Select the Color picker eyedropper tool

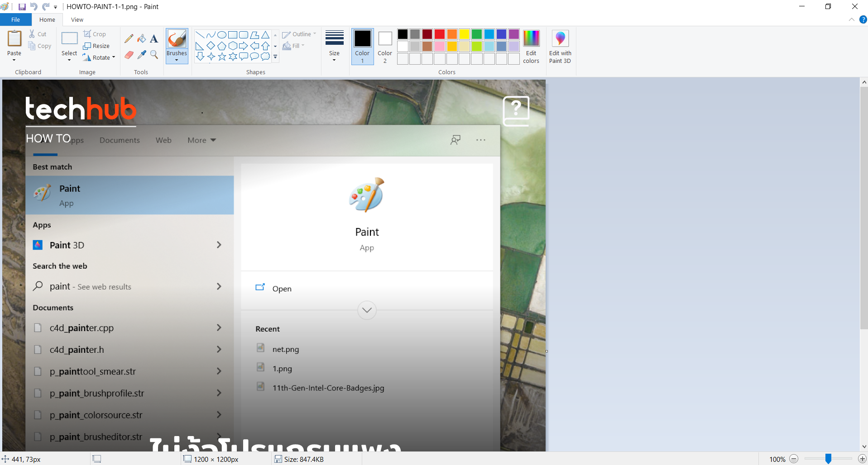[x=142, y=55]
